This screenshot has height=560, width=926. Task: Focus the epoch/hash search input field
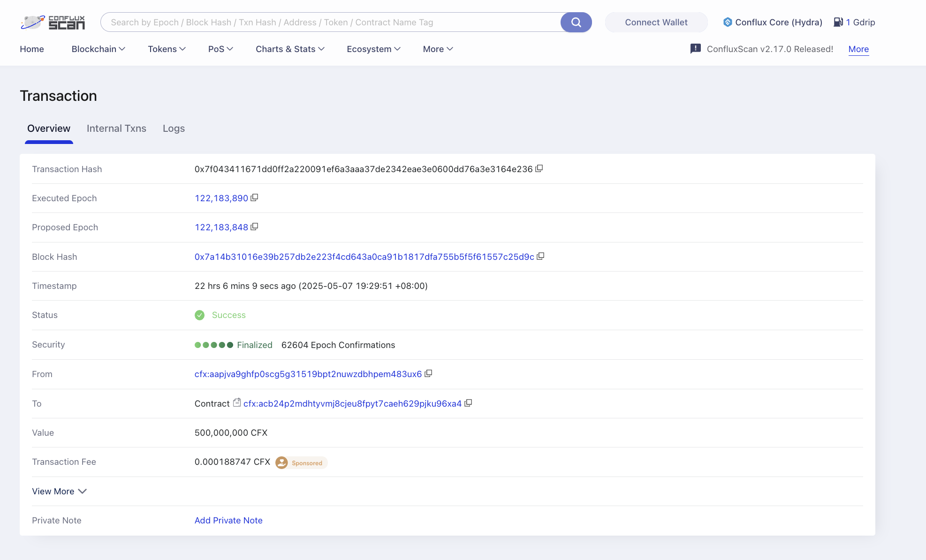[x=331, y=22]
